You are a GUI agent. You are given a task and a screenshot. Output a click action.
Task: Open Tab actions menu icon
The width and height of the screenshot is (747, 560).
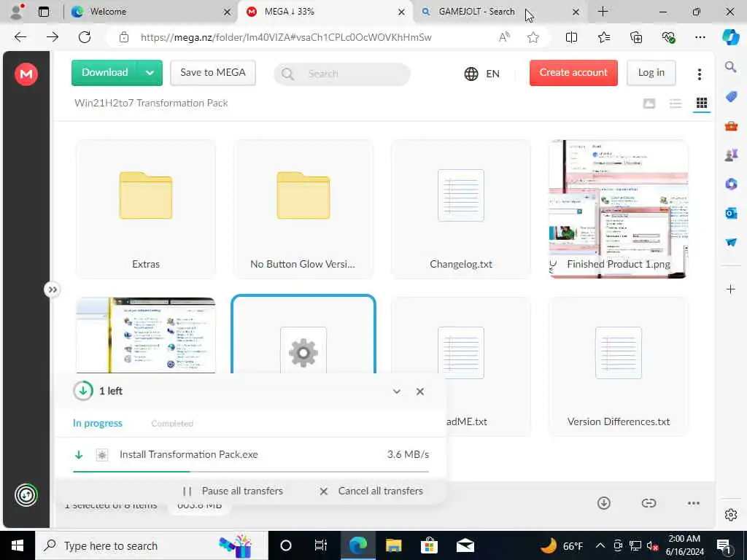click(x=44, y=12)
